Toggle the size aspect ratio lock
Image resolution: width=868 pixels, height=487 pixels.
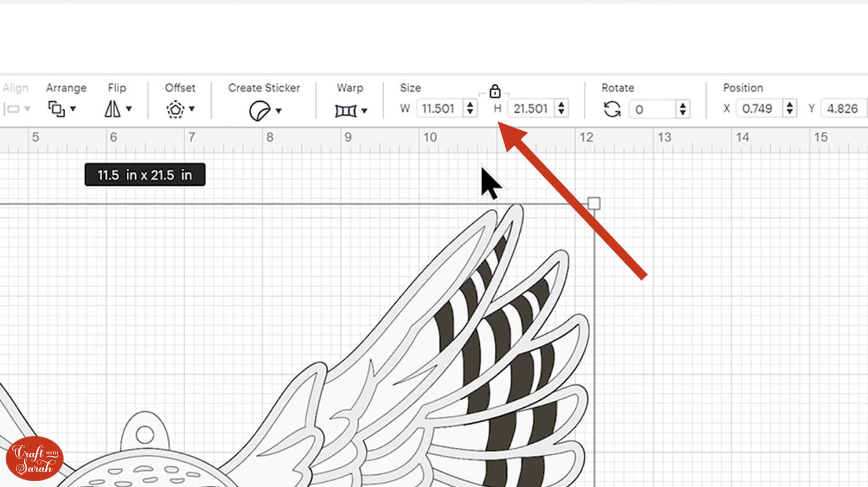pos(495,91)
